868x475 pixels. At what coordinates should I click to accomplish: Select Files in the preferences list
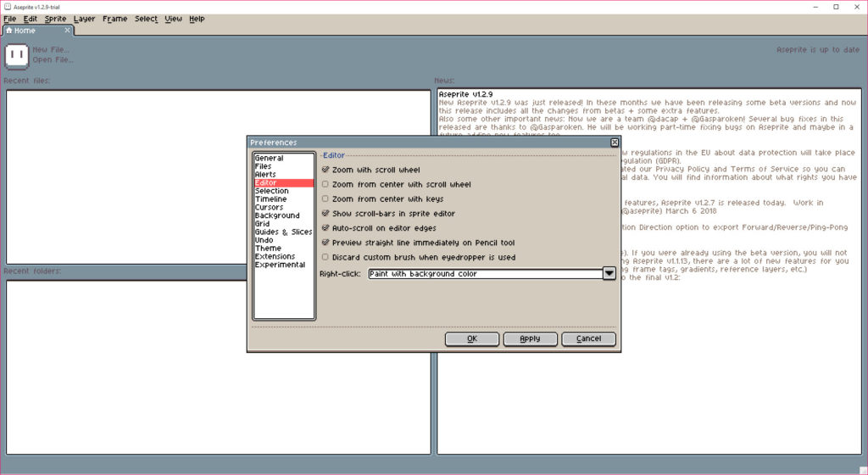point(283,166)
